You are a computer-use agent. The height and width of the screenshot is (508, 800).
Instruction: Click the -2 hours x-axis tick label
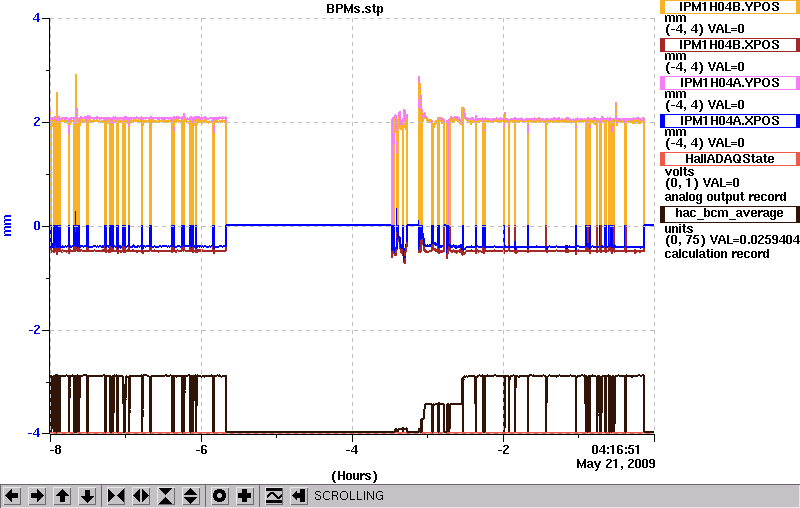point(503,450)
